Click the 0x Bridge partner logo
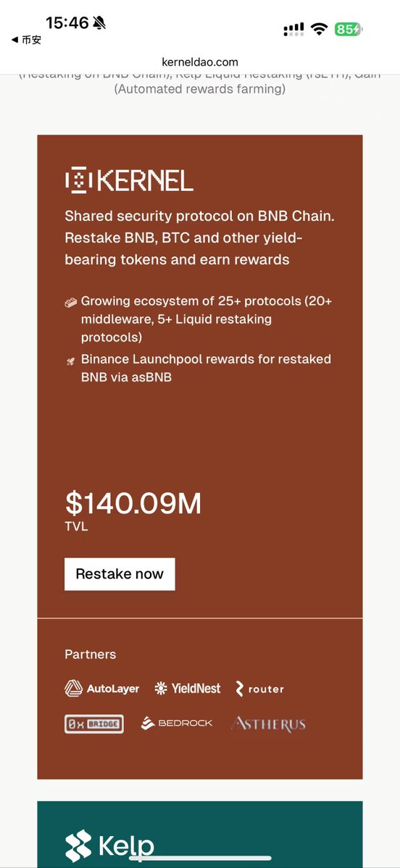The width and height of the screenshot is (400, 868). point(94,723)
